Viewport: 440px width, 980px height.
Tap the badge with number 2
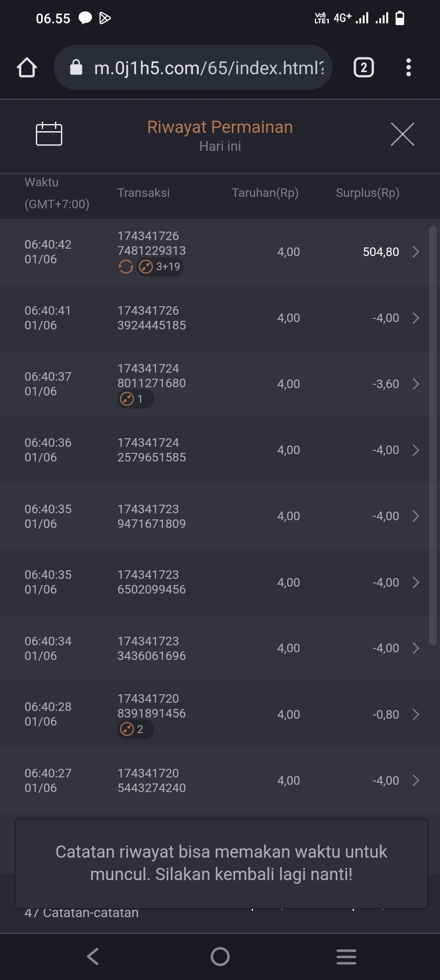click(135, 729)
